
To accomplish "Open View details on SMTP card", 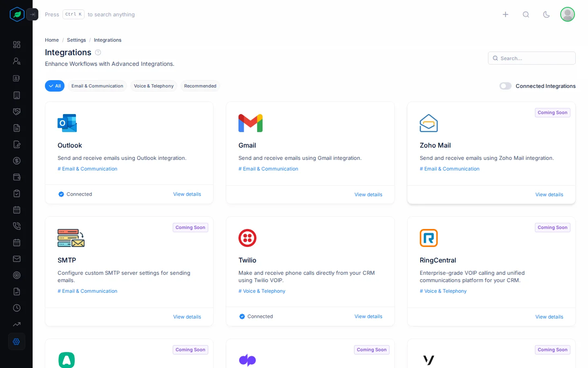I will [x=187, y=317].
